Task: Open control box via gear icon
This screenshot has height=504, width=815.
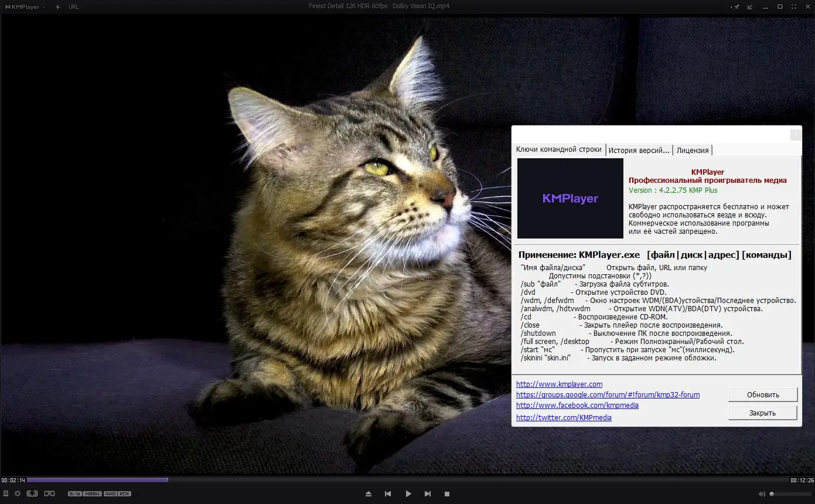Action: (x=18, y=493)
